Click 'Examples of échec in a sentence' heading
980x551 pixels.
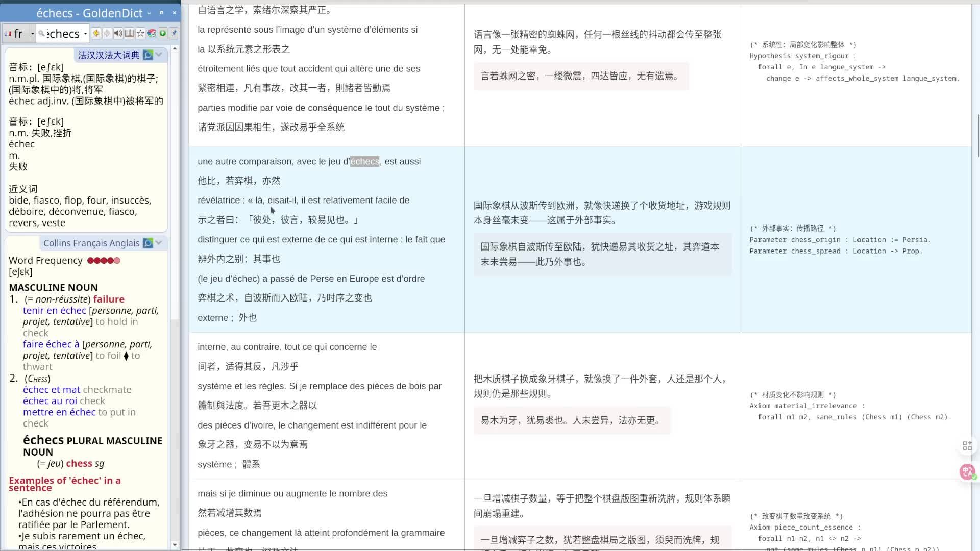(x=65, y=484)
